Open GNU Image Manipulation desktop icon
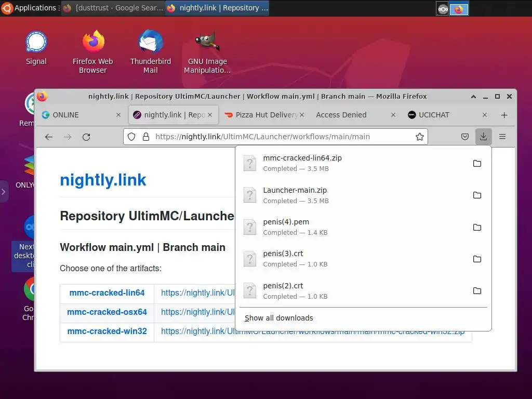Image resolution: width=532 pixels, height=399 pixels. [207, 52]
